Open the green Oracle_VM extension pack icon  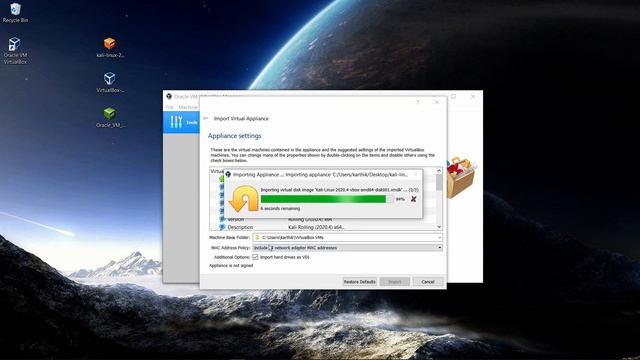point(110,118)
